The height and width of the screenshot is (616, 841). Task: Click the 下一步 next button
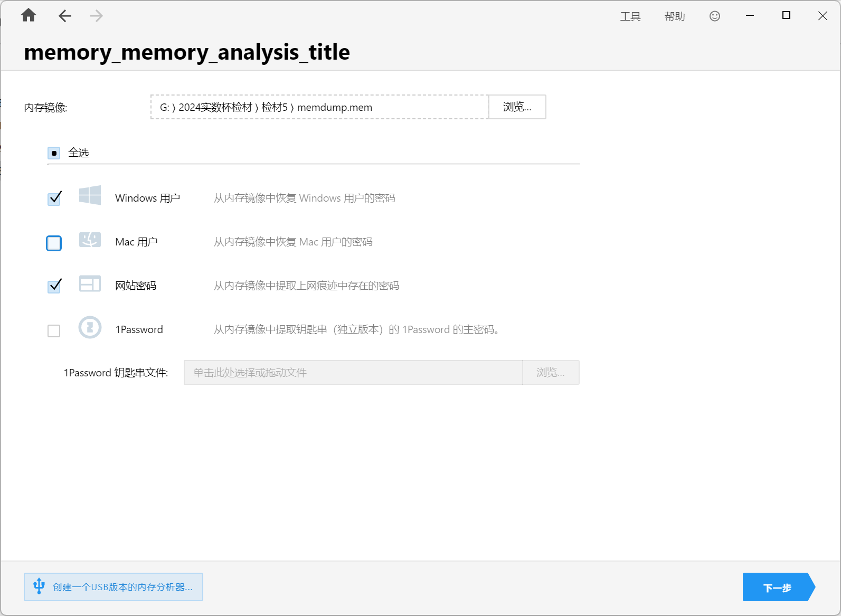[x=778, y=587]
